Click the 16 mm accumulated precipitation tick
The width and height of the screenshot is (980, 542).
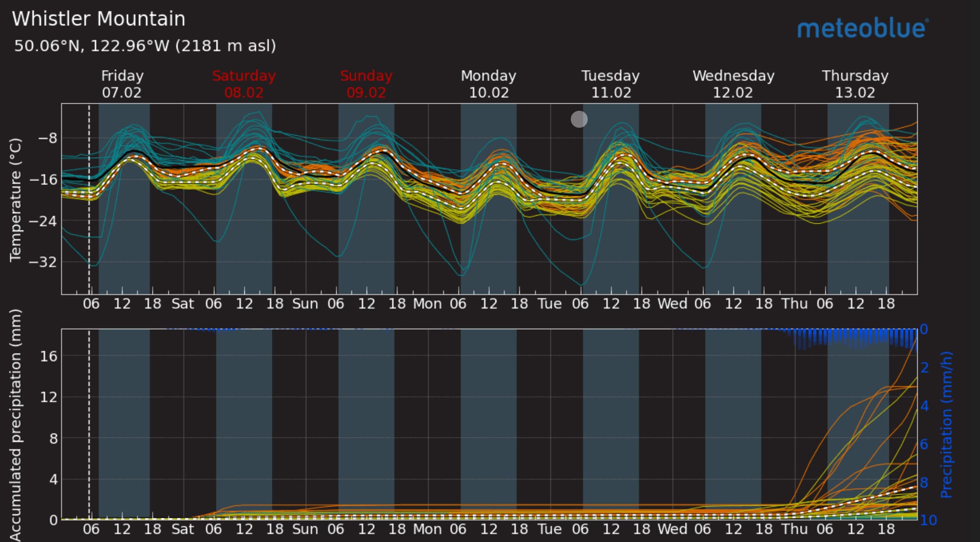coord(49,356)
